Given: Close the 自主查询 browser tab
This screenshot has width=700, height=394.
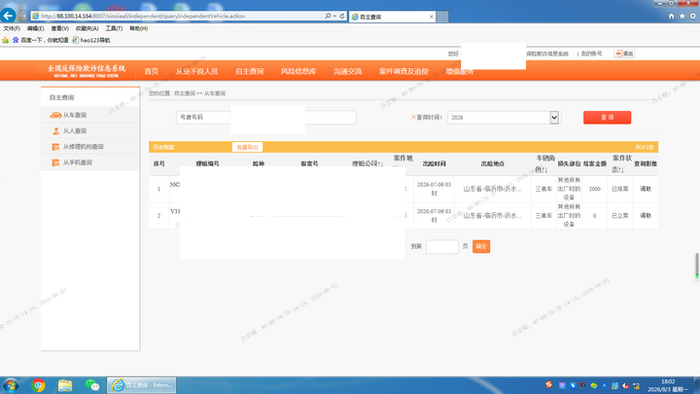Looking at the screenshot, I should click(x=431, y=17).
